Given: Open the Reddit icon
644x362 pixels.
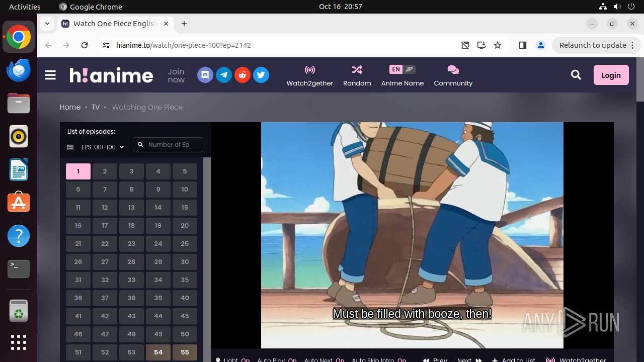Looking at the screenshot, I should (x=243, y=75).
